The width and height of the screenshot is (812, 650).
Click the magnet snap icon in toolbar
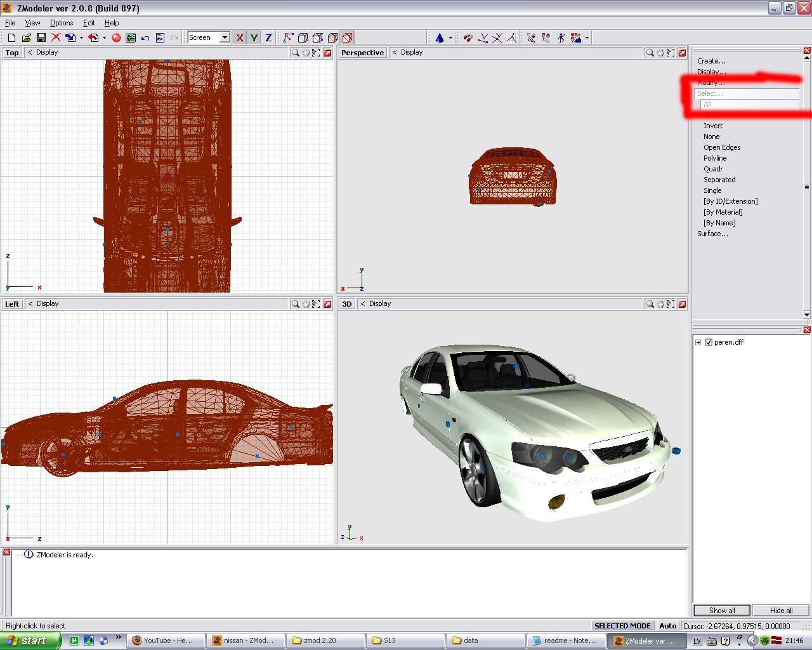pyautogui.click(x=468, y=38)
